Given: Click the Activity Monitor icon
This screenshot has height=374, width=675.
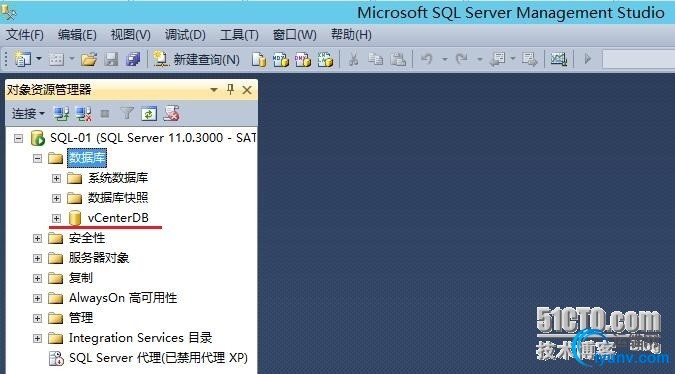Looking at the screenshot, I should (558, 59).
